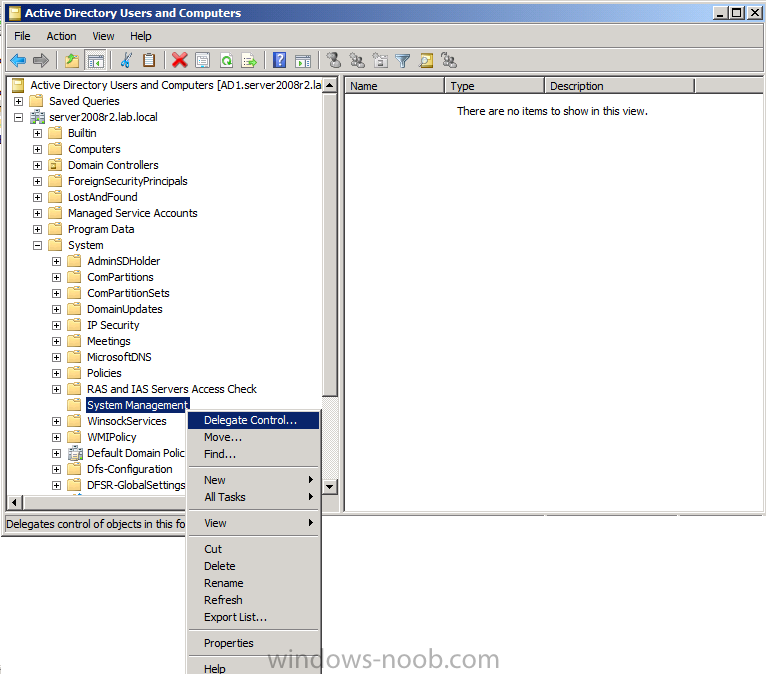Collapse the System container
Image resolution: width=766 pixels, height=674 pixels.
click(38, 245)
